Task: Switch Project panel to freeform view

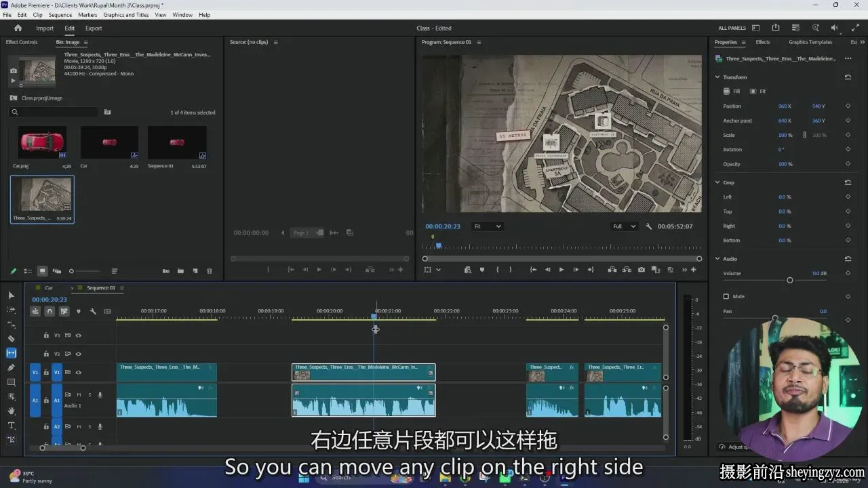Action: 57,271
